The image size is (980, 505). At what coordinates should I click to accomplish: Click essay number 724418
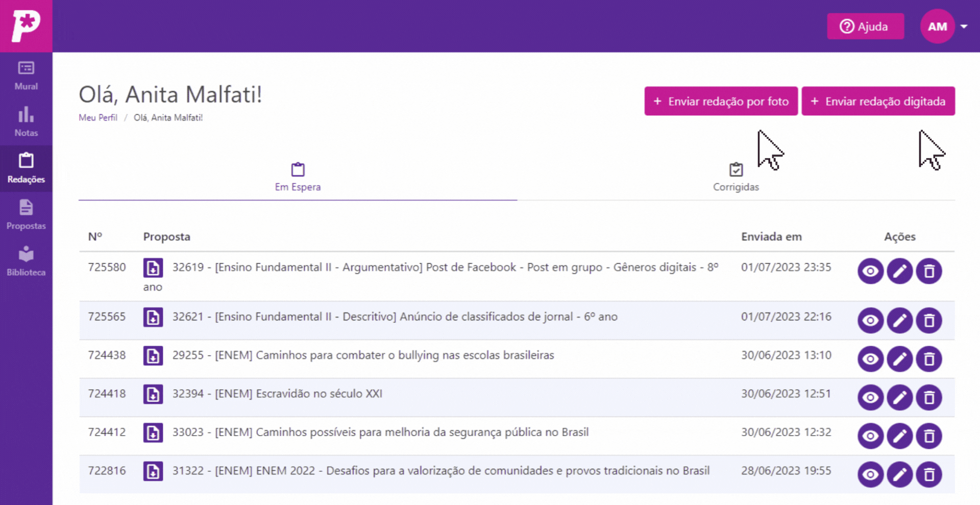tap(107, 394)
